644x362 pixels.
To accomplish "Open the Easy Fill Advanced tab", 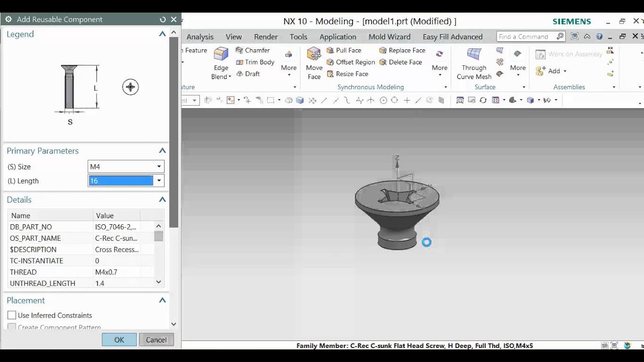I will click(452, 37).
